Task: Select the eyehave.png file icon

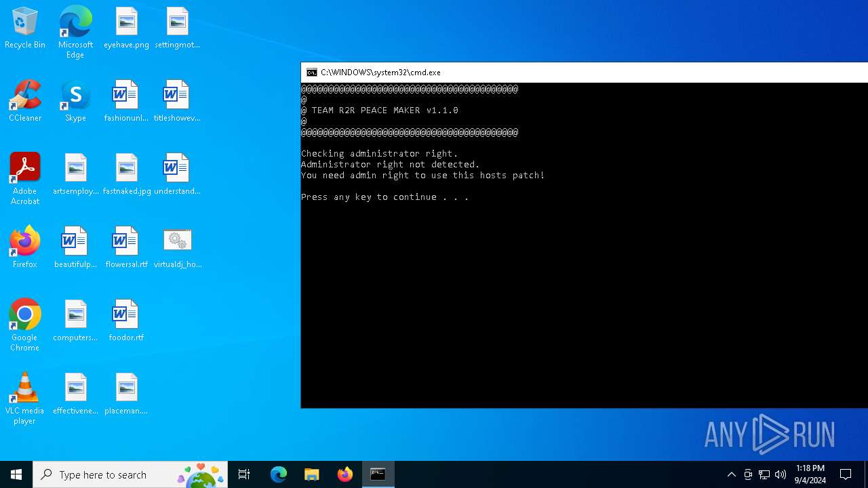Action: [x=126, y=28]
